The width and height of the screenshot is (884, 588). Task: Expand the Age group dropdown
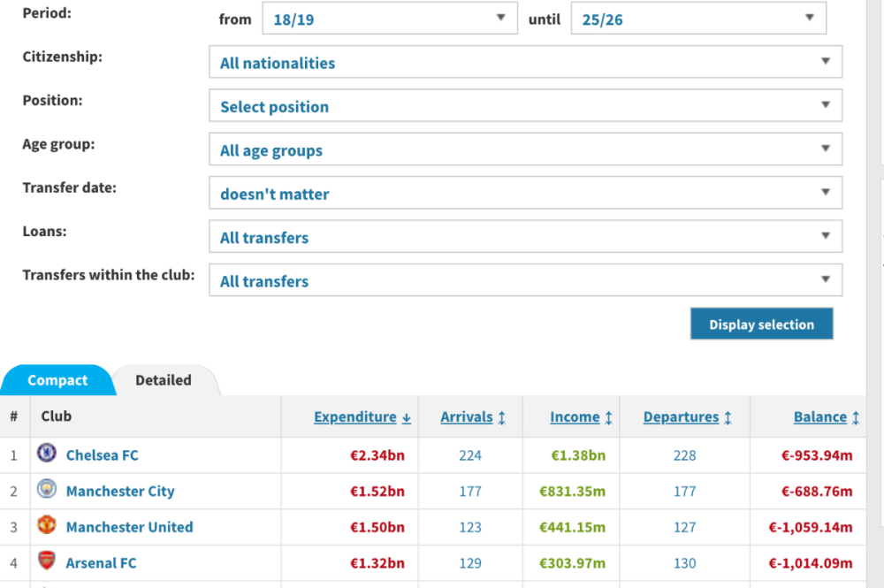click(525, 149)
